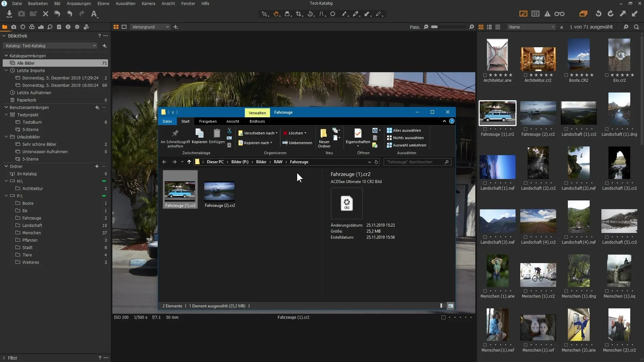This screenshot has height=362, width=644.
Task: Open the Ebene menu
Action: [103, 3]
